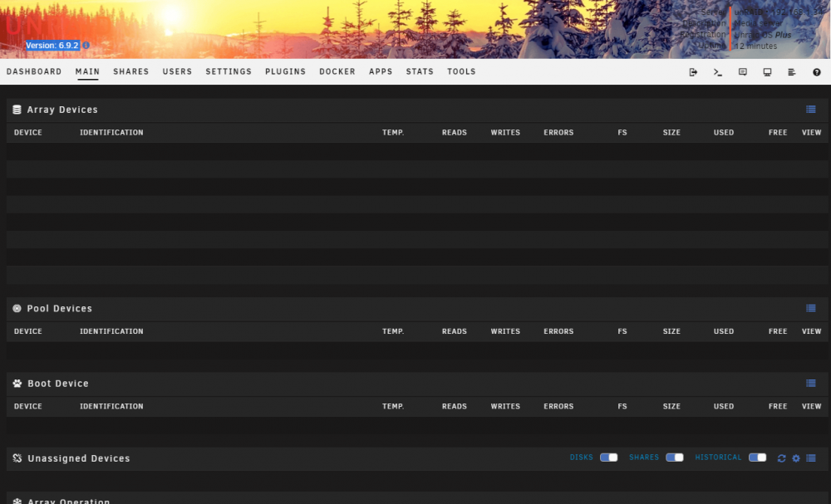
Task: Click the VIEW header in Array Devices
Action: click(811, 132)
